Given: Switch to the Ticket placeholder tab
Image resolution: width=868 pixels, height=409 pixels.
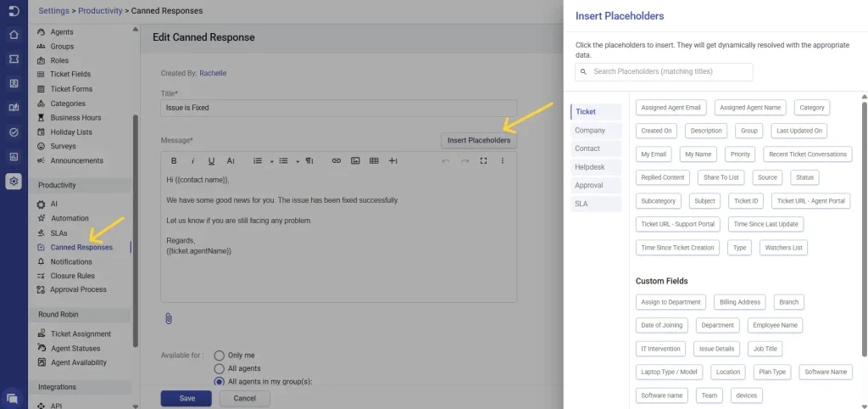Looking at the screenshot, I should 596,111.
